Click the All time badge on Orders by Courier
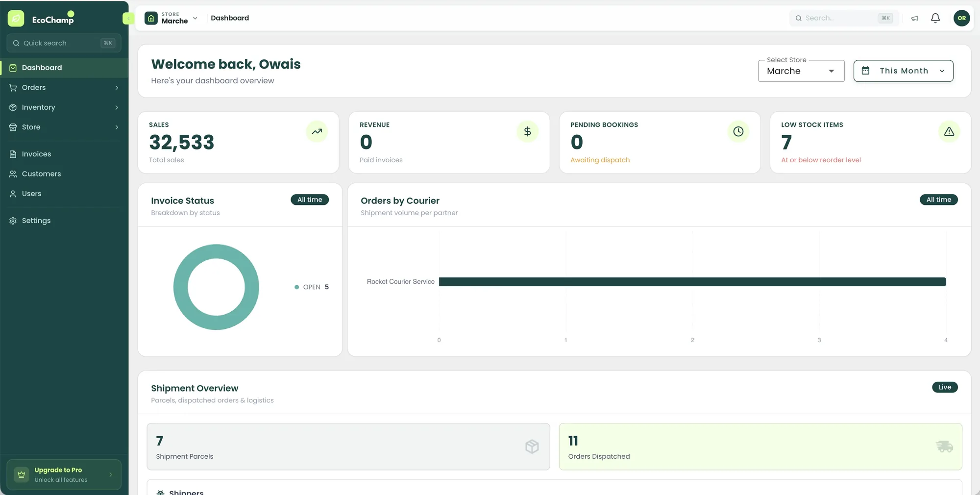 938,199
